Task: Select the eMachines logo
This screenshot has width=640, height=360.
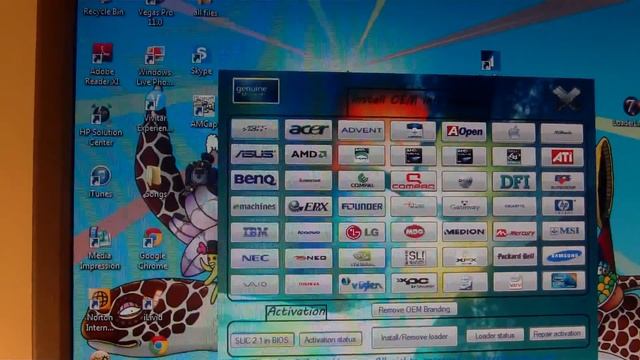Action: click(254, 206)
